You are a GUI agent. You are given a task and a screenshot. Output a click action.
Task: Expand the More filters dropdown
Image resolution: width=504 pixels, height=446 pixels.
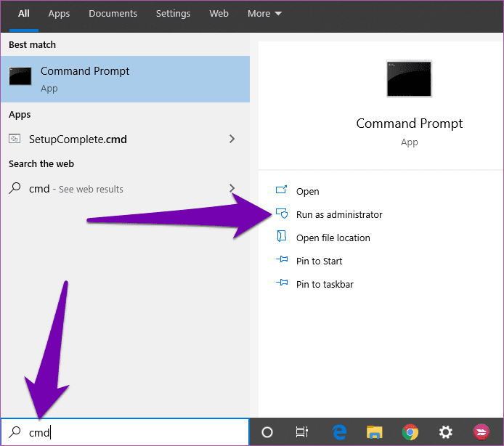coord(264,14)
